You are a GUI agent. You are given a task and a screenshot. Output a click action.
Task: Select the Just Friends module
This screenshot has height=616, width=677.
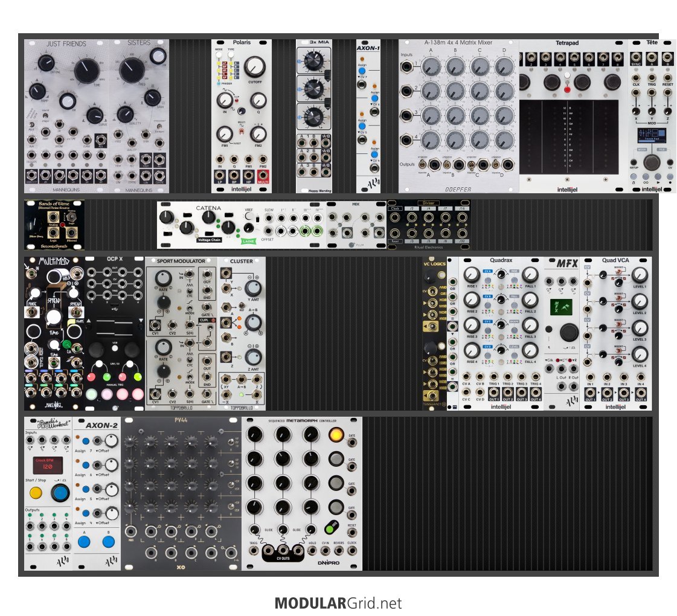click(x=67, y=116)
